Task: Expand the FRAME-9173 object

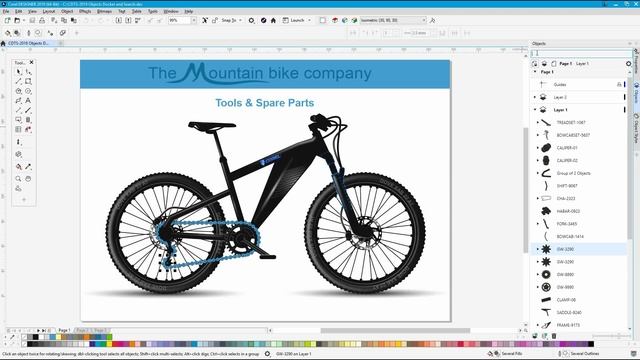Action: pyautogui.click(x=538, y=325)
